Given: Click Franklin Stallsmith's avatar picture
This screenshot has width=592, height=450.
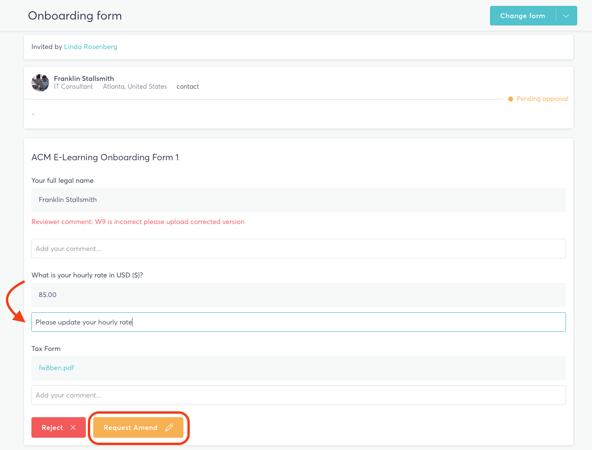Looking at the screenshot, I should coord(40,83).
